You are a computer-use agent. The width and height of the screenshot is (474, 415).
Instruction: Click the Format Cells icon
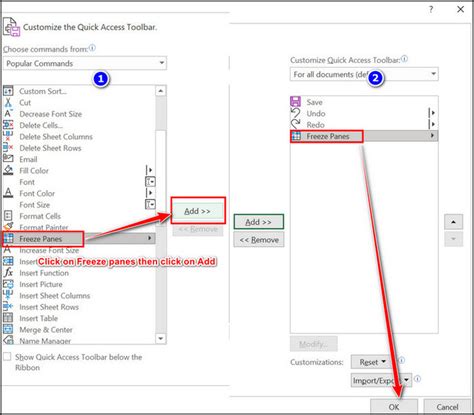8,216
